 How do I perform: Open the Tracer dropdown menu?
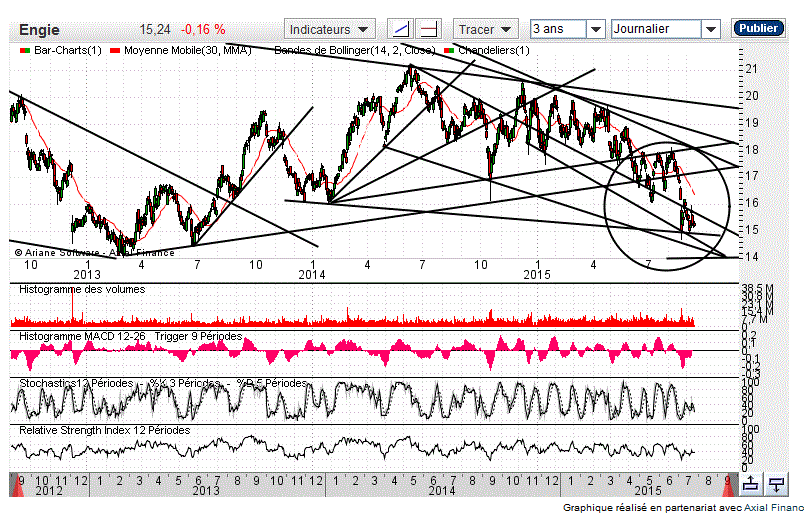[x=486, y=29]
